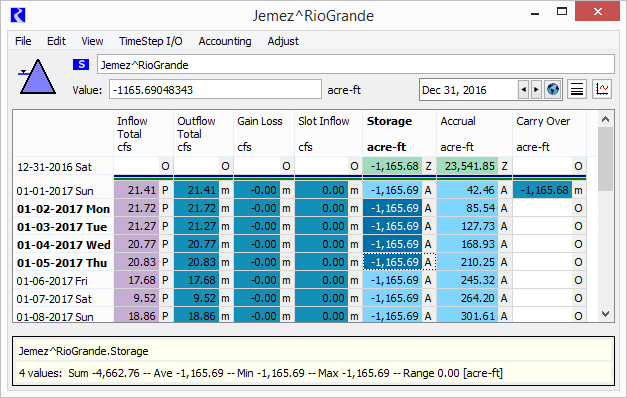
Task: Click Outflow cell 21.27
Action: click(x=197, y=226)
